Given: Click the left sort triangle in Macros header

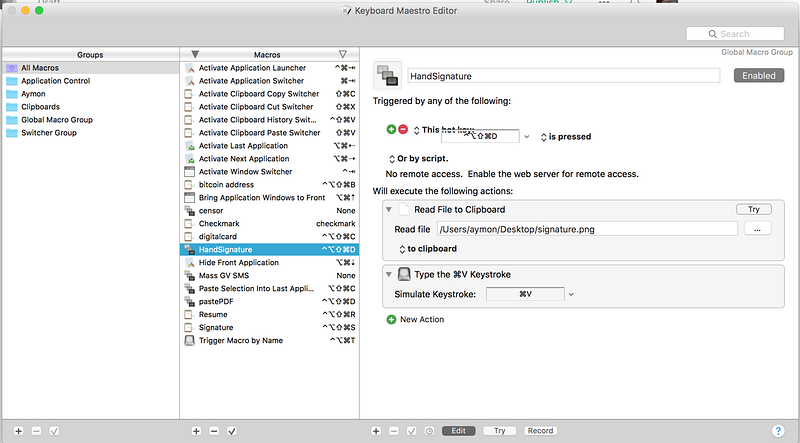Looking at the screenshot, I should [x=195, y=54].
